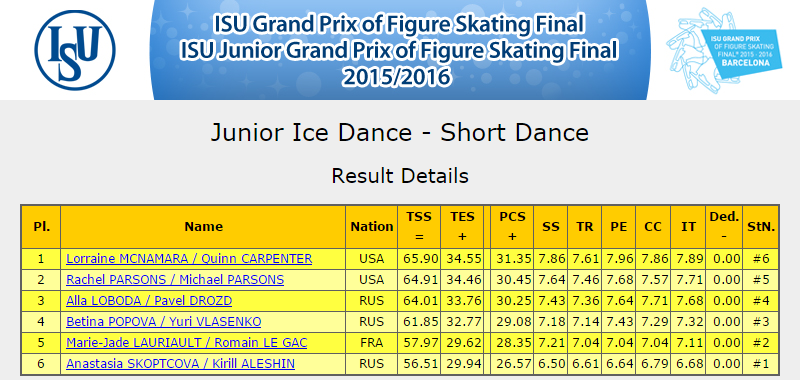Screen dimensions: 800x380
Task: Select the FRA nation cell
Action: tap(371, 343)
